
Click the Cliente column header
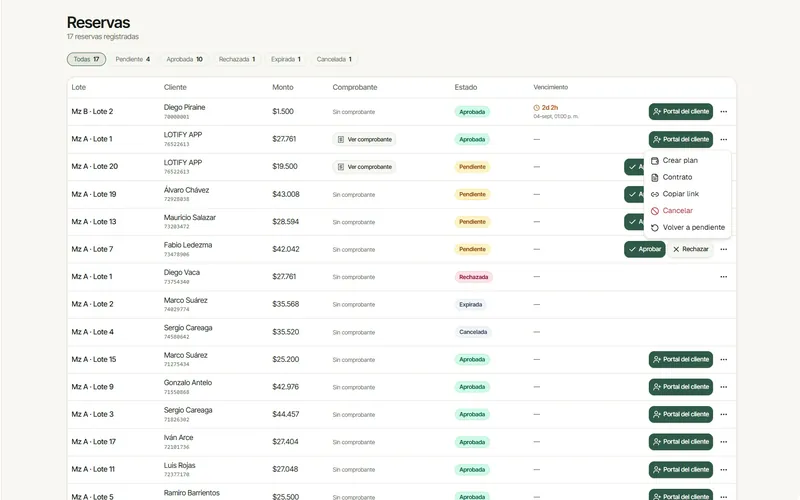point(175,87)
